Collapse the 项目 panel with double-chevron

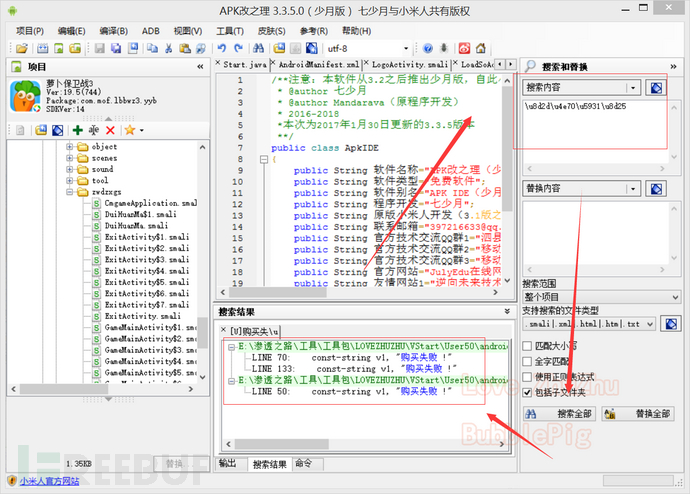200,66
